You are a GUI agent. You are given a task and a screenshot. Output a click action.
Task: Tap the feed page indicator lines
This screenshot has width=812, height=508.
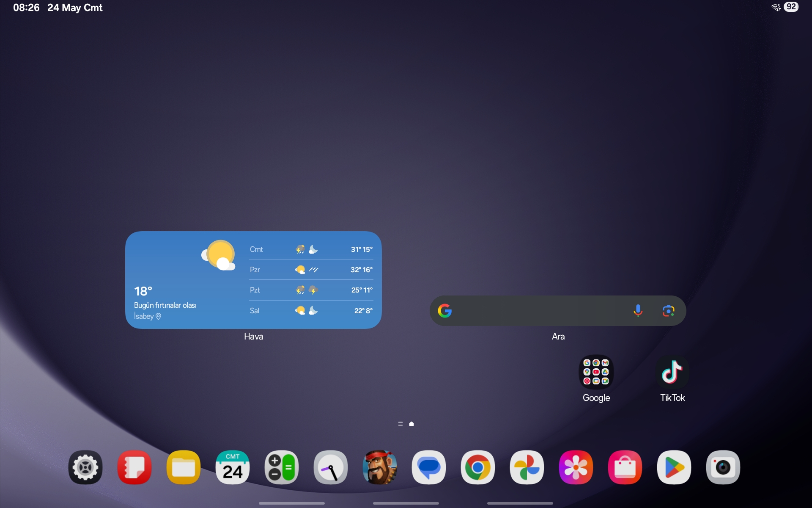401,424
